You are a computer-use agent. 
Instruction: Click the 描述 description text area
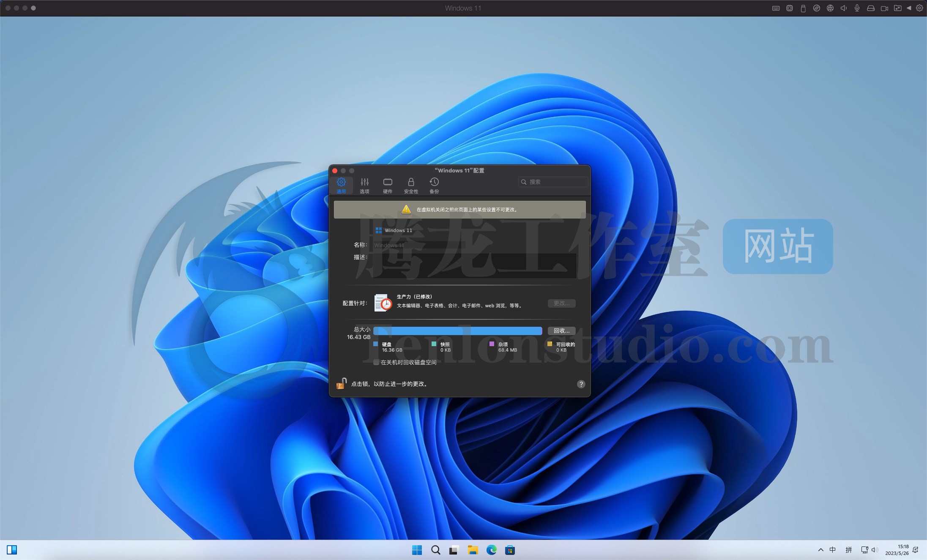coord(474,266)
